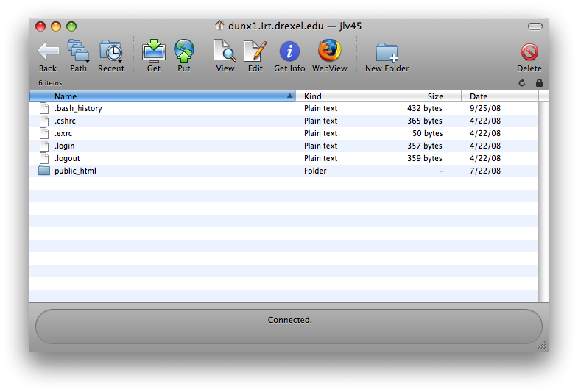
Task: Click the 432 bytes size cell
Action: click(425, 108)
